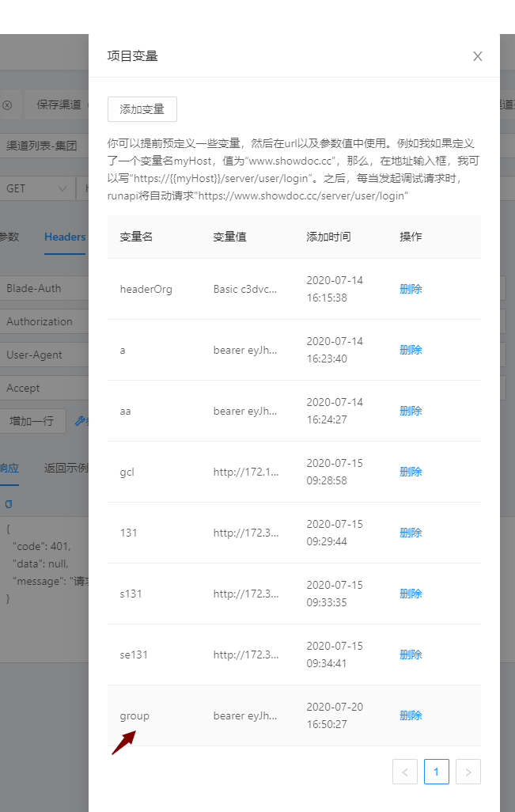This screenshot has width=515, height=812.
Task: Delete the variable named a
Action: click(411, 350)
